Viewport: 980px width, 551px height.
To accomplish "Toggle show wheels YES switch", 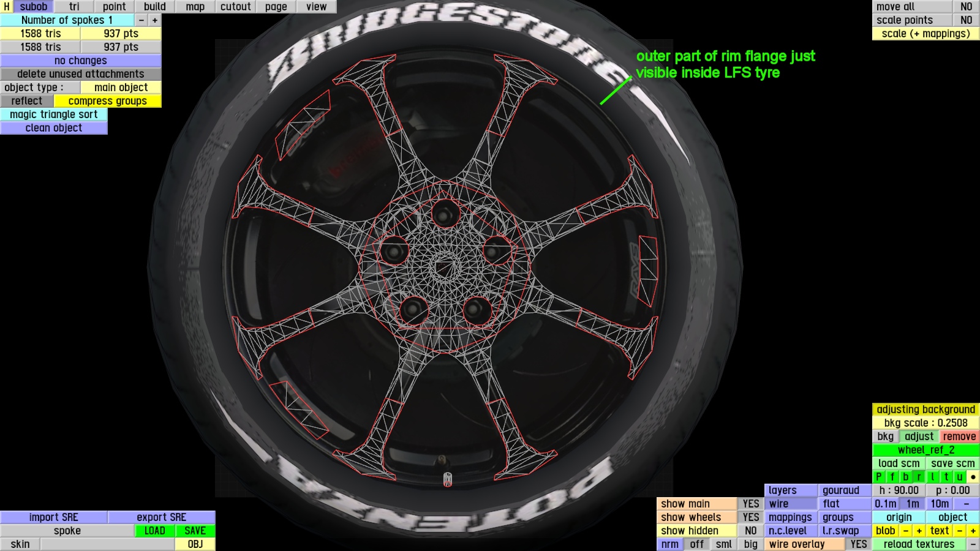I will tap(751, 517).
